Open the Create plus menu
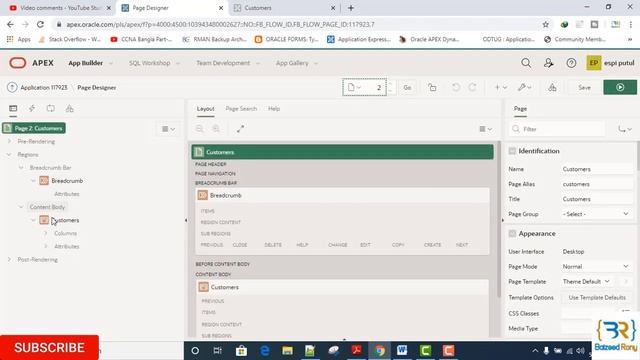 click(500, 87)
